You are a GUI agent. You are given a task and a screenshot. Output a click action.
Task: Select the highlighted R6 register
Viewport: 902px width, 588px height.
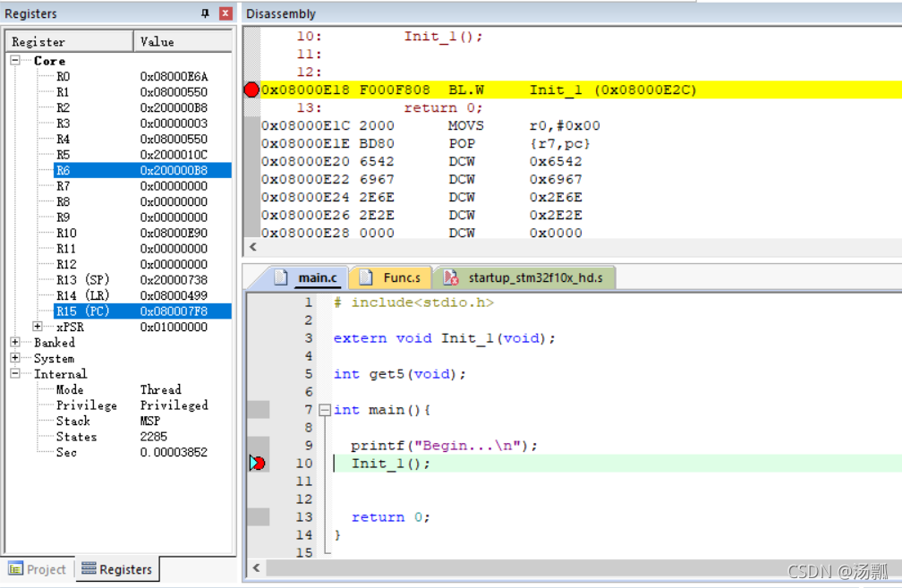click(142, 170)
